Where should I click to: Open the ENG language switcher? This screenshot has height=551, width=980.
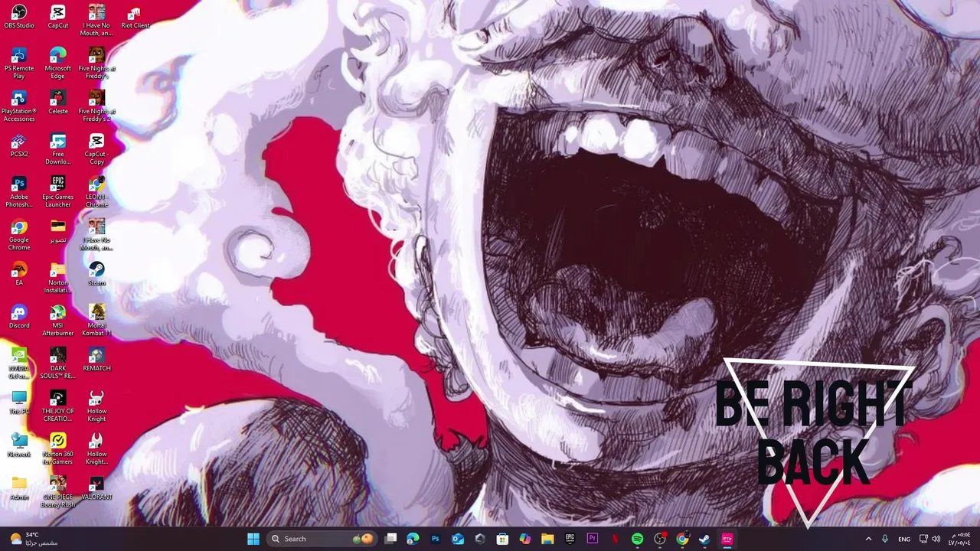coord(904,539)
